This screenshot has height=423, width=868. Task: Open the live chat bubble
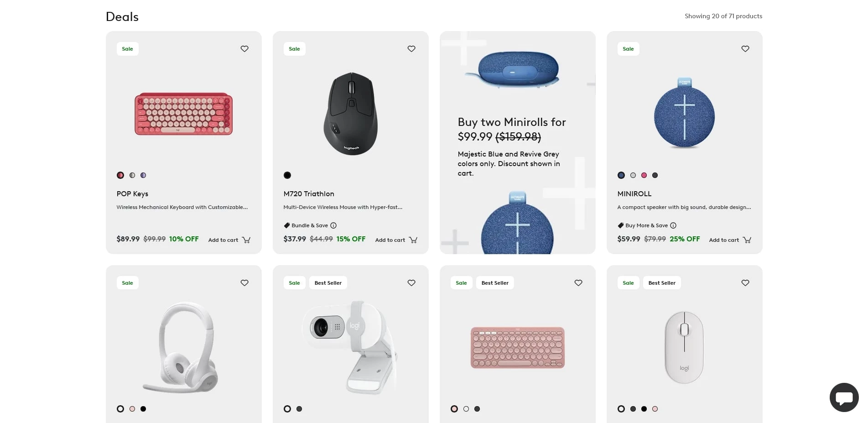point(844,397)
